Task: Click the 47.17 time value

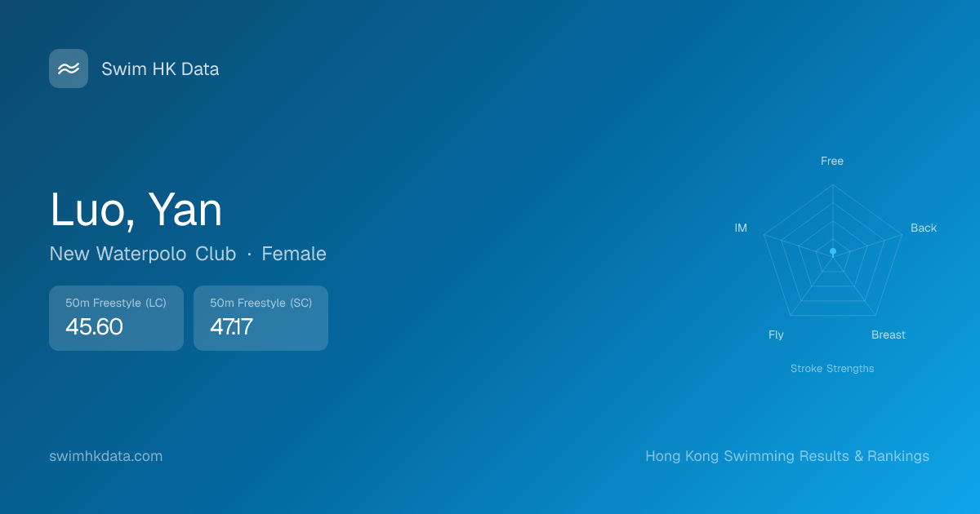Action: (x=231, y=327)
